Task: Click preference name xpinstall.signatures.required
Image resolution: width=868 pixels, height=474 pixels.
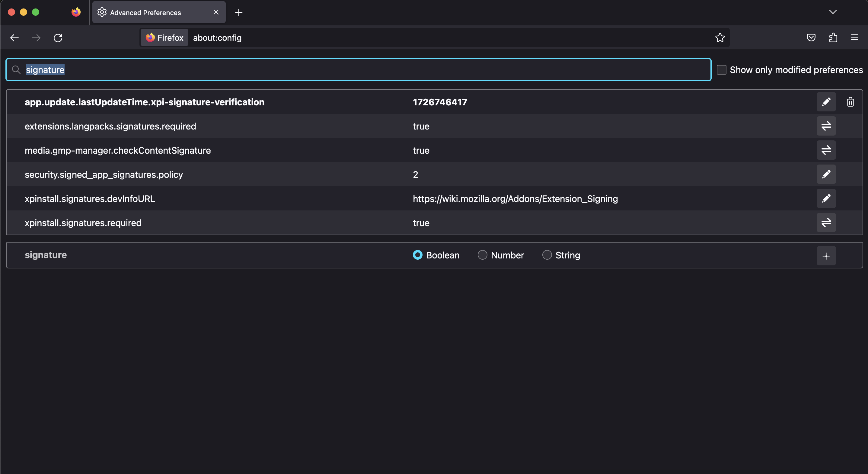Action: (x=83, y=223)
